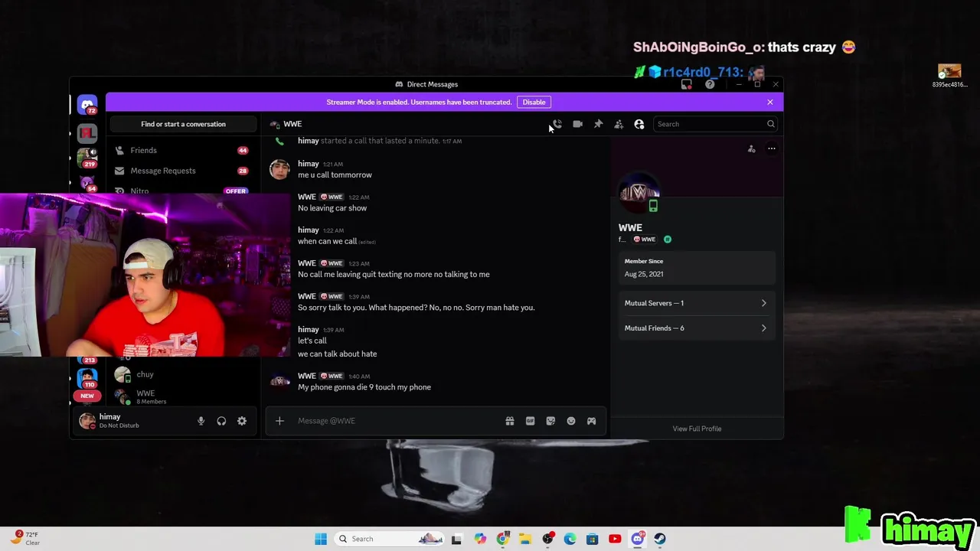Send a gift with the gift icon
The height and width of the screenshot is (551, 980).
(x=510, y=421)
